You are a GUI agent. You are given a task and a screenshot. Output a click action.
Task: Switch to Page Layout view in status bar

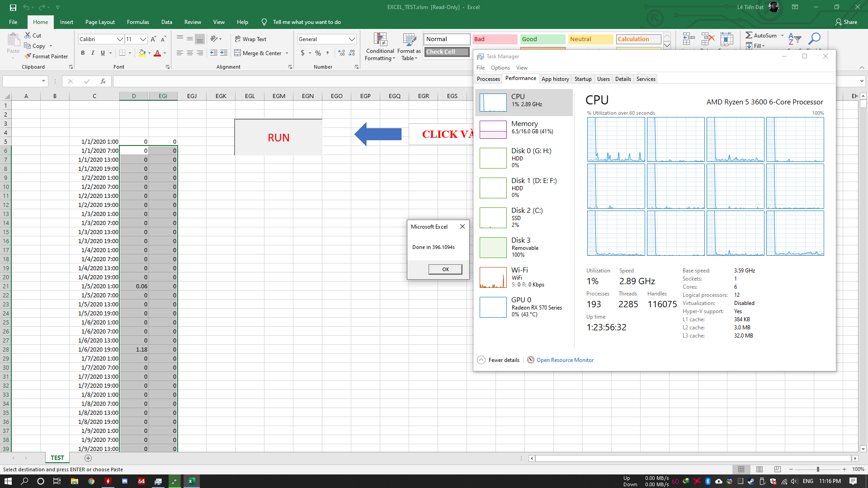click(759, 469)
